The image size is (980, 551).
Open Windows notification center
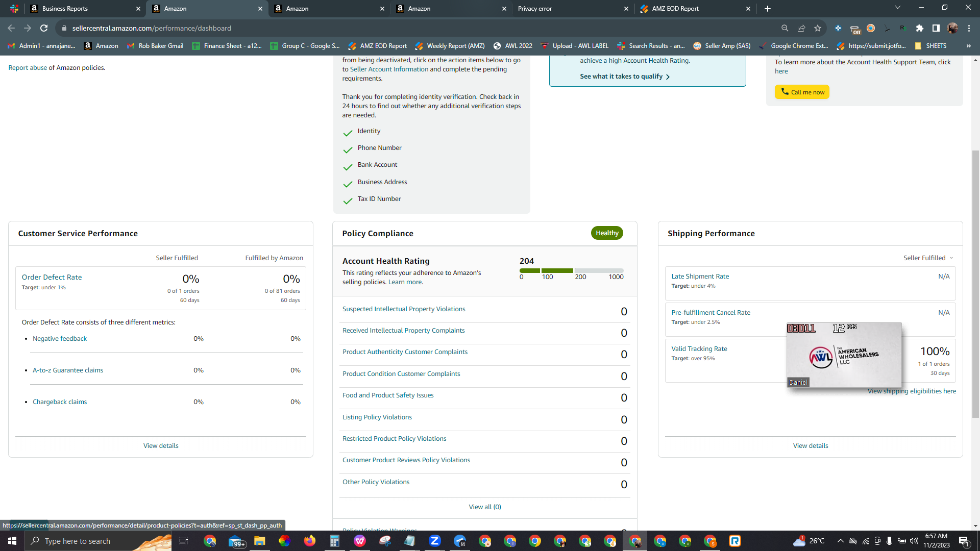(964, 541)
